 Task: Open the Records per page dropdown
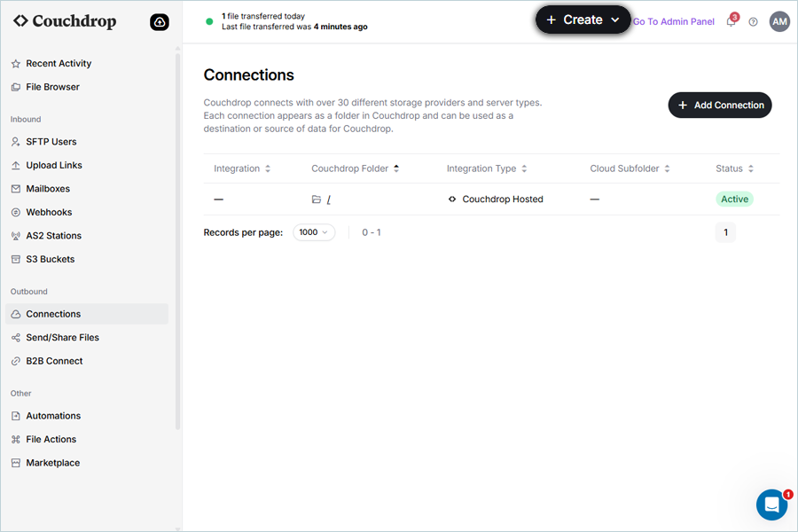pos(314,232)
